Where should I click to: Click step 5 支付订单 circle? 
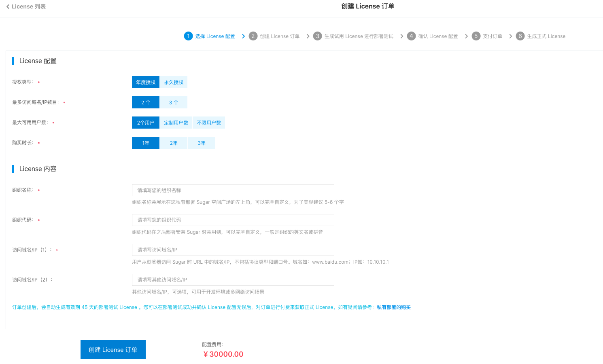pos(476,36)
